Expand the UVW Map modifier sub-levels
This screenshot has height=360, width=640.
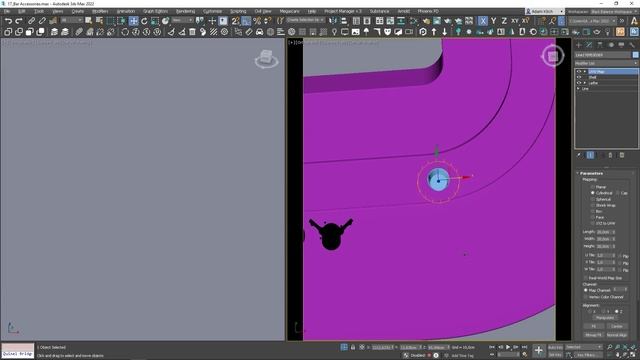[584, 71]
